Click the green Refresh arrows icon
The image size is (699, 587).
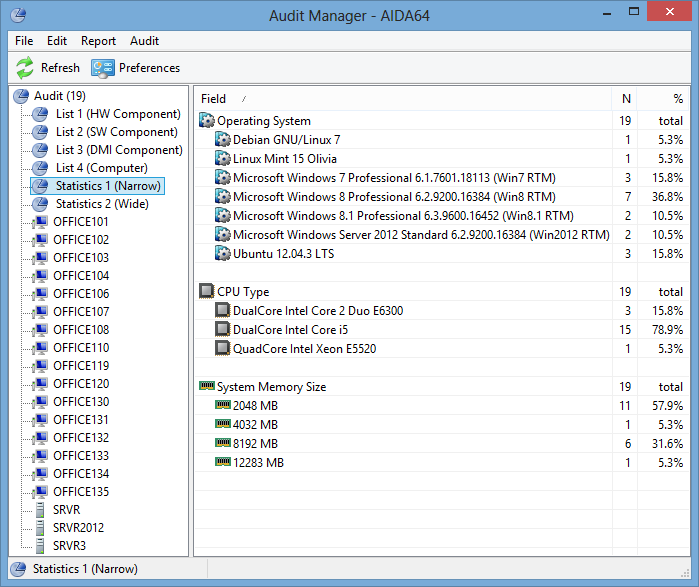pyautogui.click(x=25, y=68)
